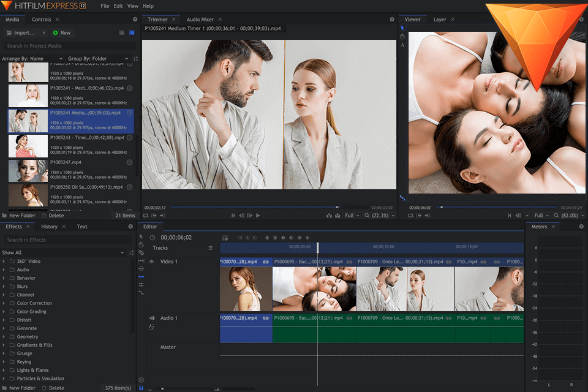Open the File menu
The image size is (588, 392).
point(105,6)
